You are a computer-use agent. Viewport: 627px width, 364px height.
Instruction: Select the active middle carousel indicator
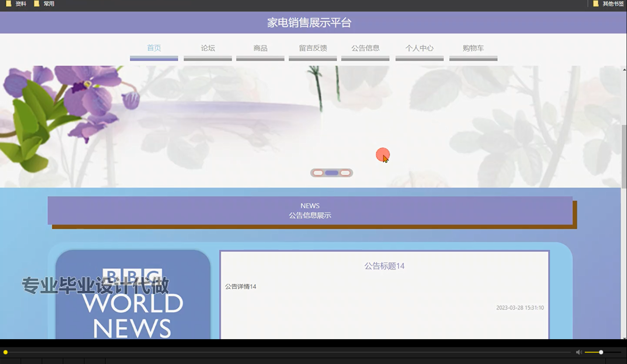click(331, 172)
